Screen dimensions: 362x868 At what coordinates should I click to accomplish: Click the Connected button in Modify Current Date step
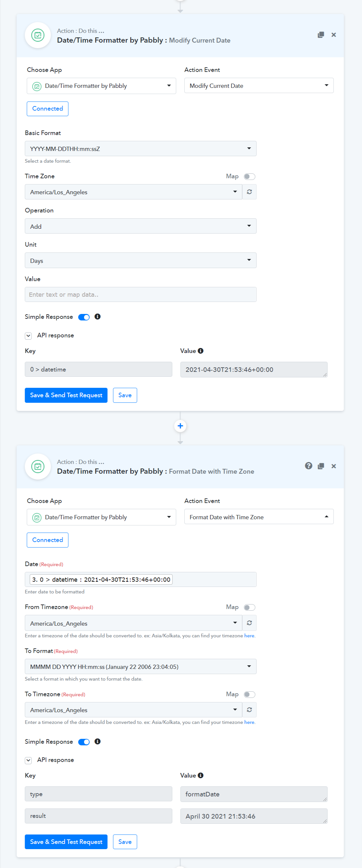tap(48, 109)
